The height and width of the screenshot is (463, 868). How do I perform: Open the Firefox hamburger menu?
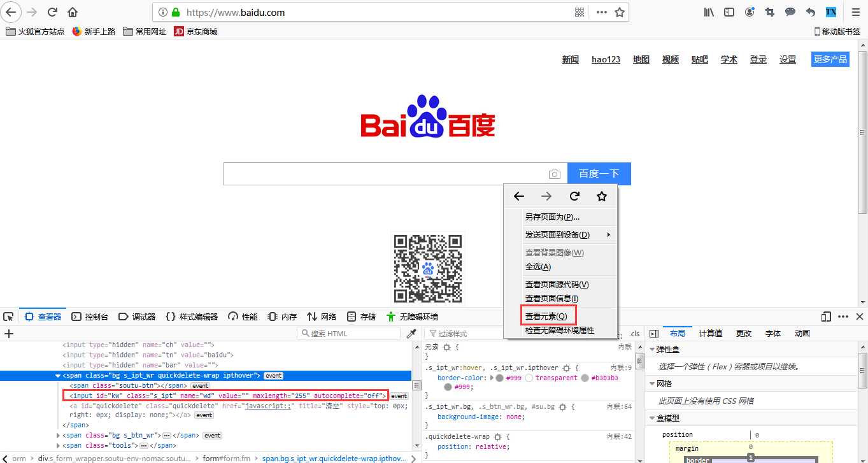pyautogui.click(x=855, y=12)
